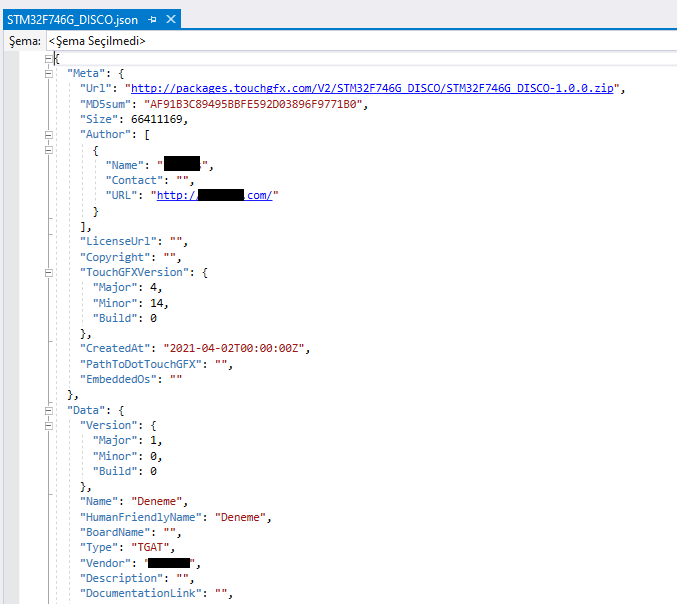Collapse the "Author" array
677x604 pixels.
point(49,135)
